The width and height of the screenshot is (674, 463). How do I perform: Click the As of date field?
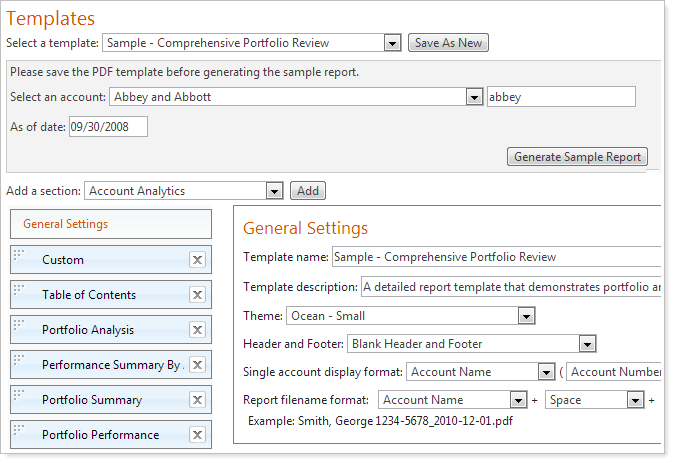[108, 127]
